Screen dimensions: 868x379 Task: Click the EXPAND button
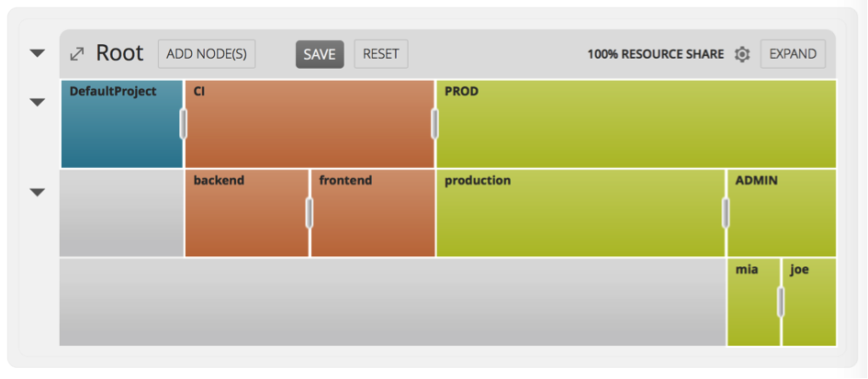point(793,53)
